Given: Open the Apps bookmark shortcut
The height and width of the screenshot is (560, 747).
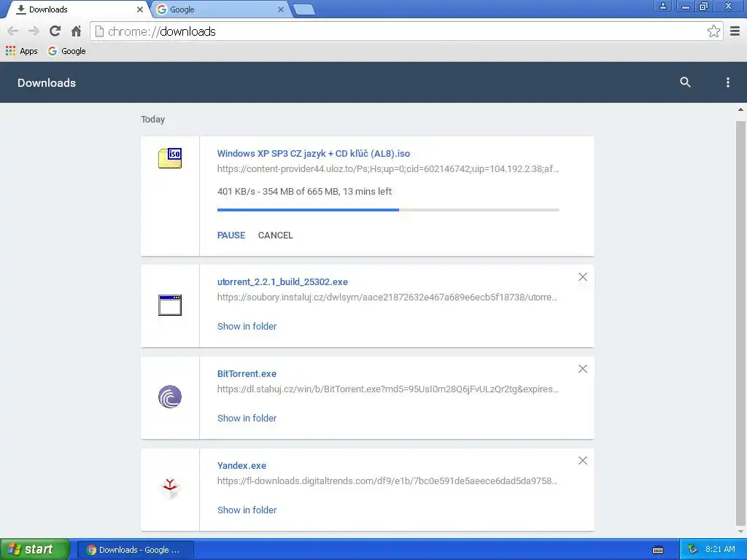Looking at the screenshot, I should (x=21, y=51).
